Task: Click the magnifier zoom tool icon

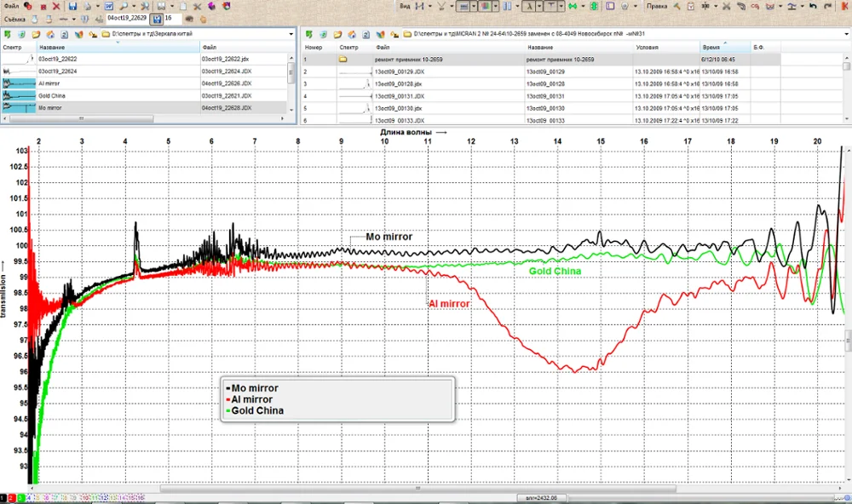Action: 124,6
